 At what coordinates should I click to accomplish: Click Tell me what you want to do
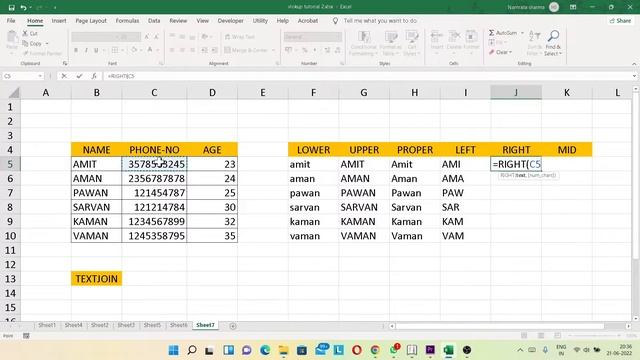[380, 20]
